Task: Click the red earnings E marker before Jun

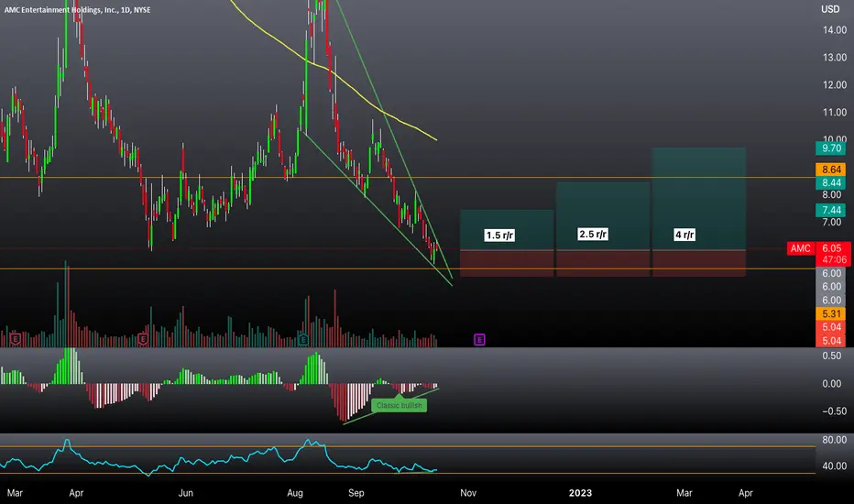Action: (143, 339)
